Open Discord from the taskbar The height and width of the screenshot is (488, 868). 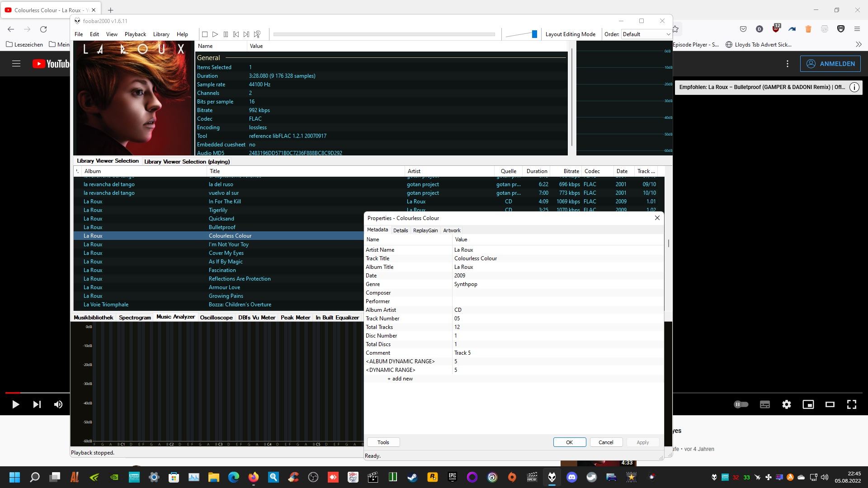[572, 477]
